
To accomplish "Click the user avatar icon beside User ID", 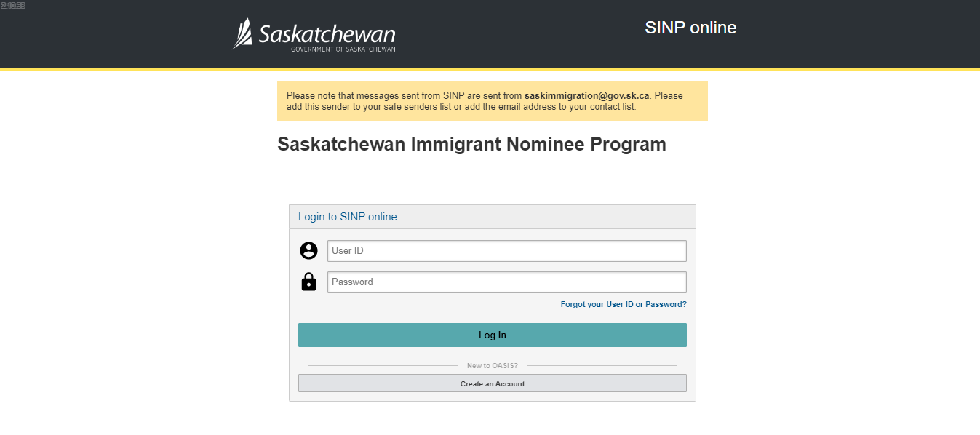I will (308, 251).
